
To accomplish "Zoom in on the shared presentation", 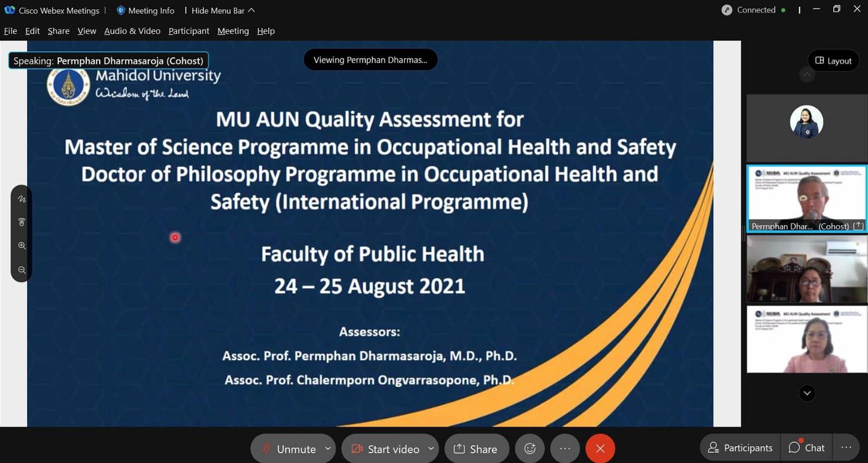I will [22, 245].
